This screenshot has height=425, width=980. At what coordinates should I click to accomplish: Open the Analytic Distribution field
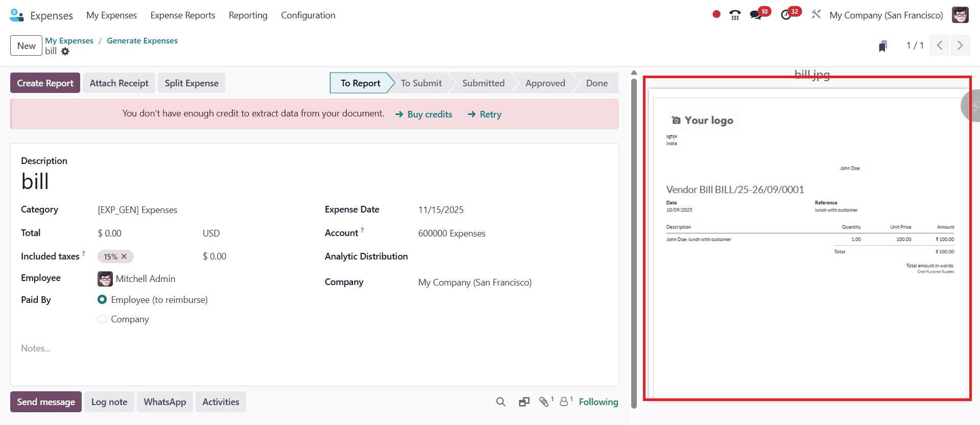(x=512, y=256)
